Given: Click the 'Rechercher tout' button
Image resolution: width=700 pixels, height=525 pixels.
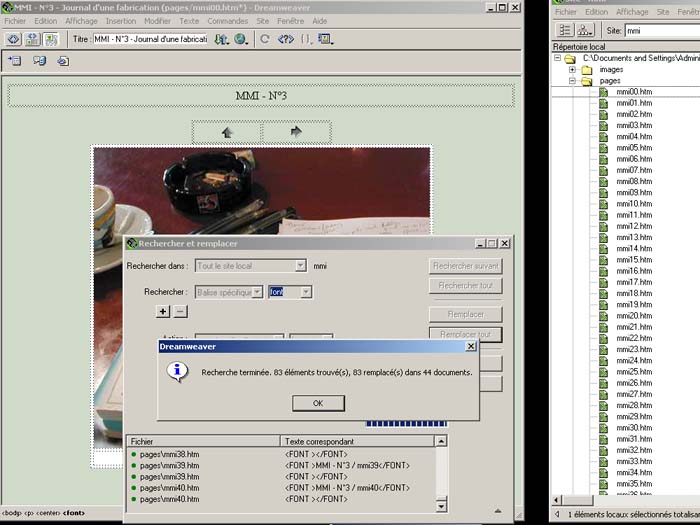Looking at the screenshot, I should (466, 285).
